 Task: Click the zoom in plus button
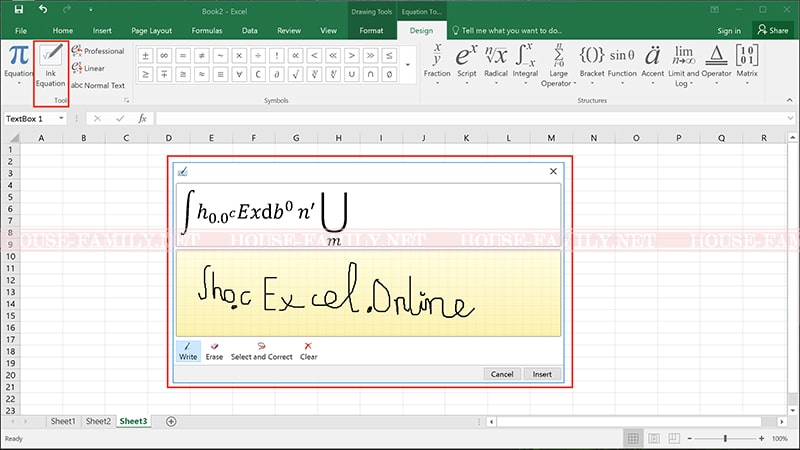[761, 438]
